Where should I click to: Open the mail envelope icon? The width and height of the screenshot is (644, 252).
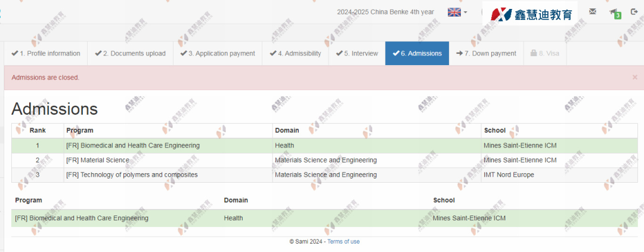[592, 11]
